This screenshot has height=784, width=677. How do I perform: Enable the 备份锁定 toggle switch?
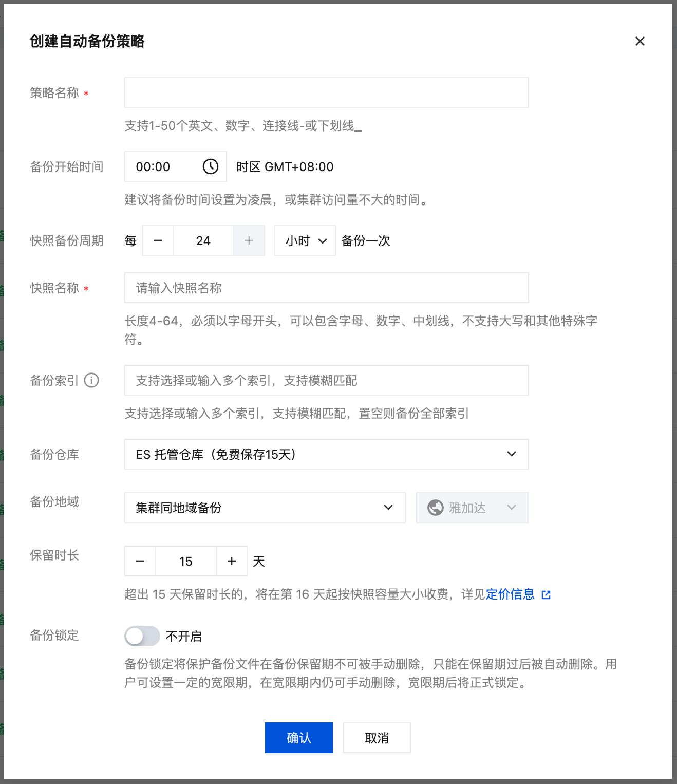(142, 636)
